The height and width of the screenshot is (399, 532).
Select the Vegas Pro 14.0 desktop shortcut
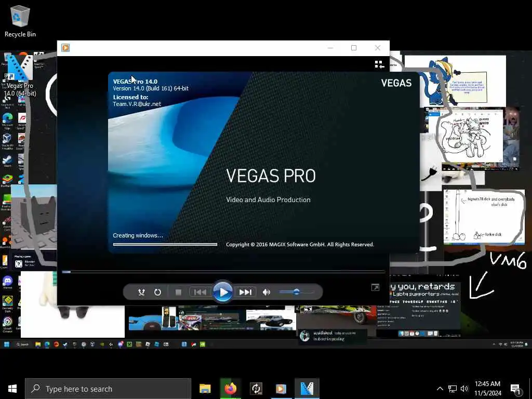click(x=20, y=75)
